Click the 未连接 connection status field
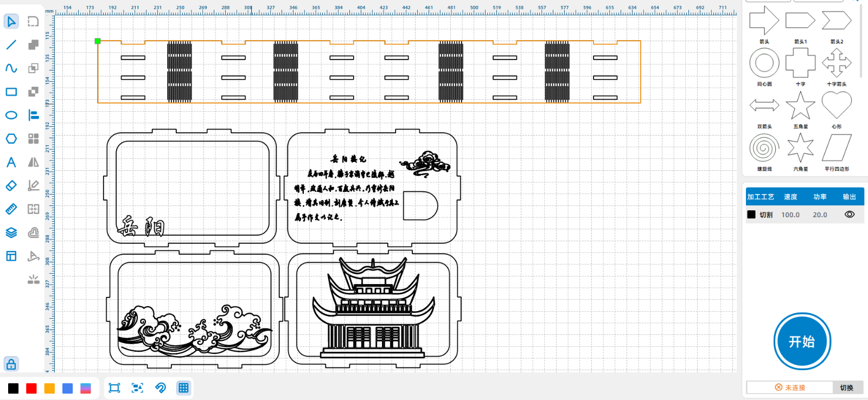 pyautogui.click(x=790, y=388)
